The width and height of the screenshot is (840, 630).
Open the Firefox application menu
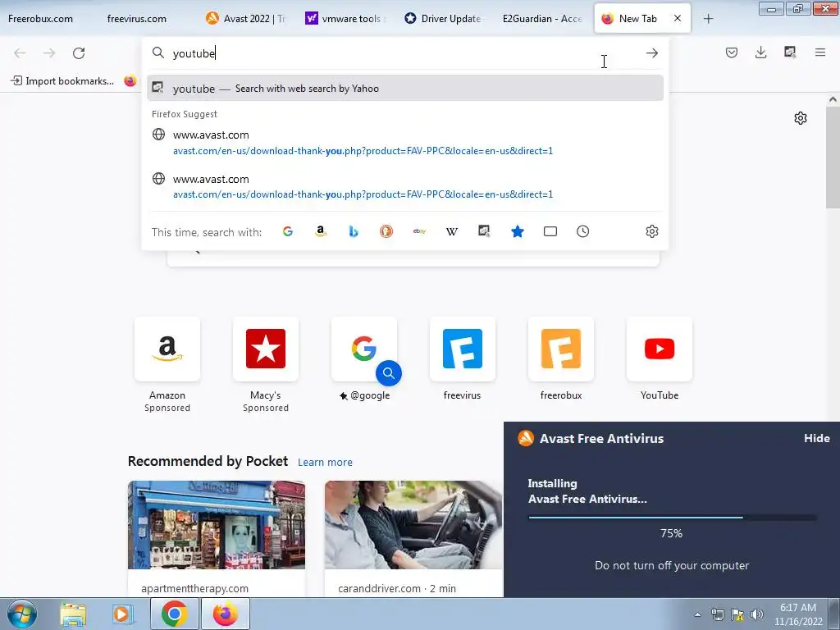point(820,52)
